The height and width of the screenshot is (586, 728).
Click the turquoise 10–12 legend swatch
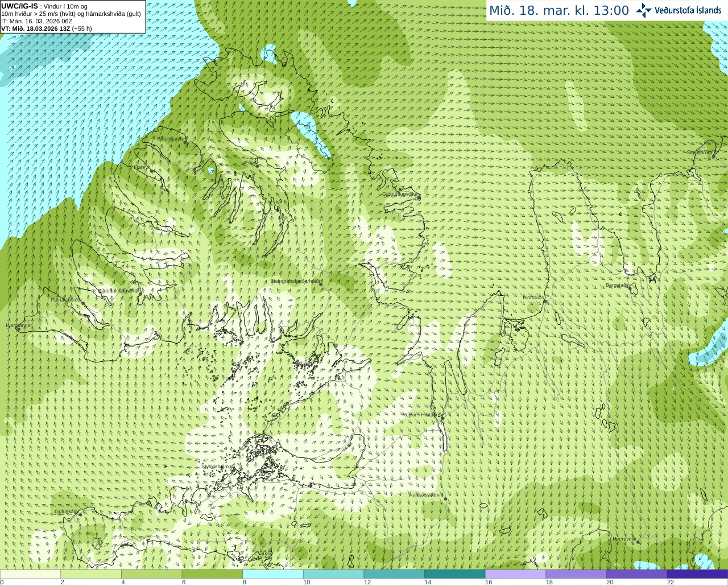pyautogui.click(x=333, y=574)
